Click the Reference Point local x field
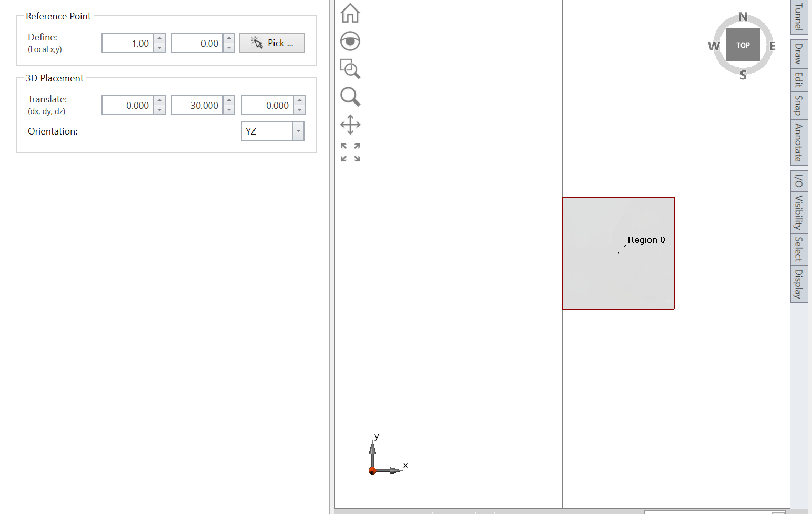 (x=128, y=43)
